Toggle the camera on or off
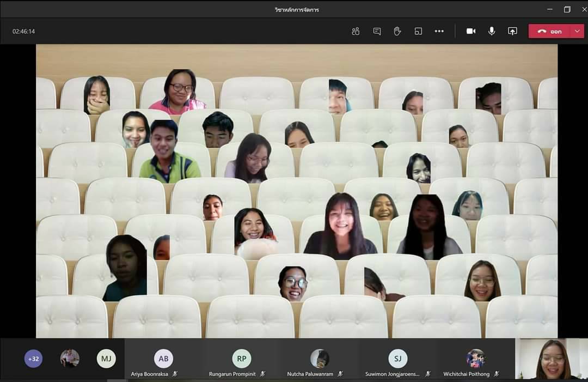The height and width of the screenshot is (382, 588). pos(471,32)
